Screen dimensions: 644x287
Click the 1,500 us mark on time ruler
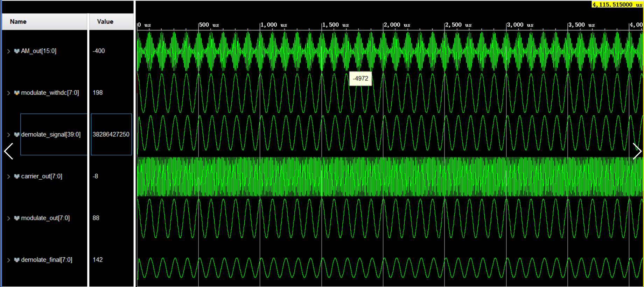(335, 25)
